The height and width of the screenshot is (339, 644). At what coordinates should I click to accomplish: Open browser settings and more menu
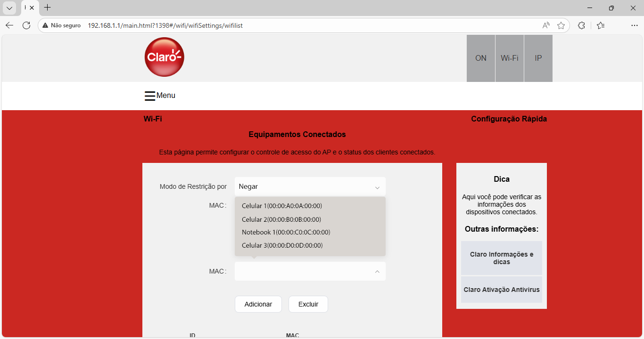pos(634,25)
